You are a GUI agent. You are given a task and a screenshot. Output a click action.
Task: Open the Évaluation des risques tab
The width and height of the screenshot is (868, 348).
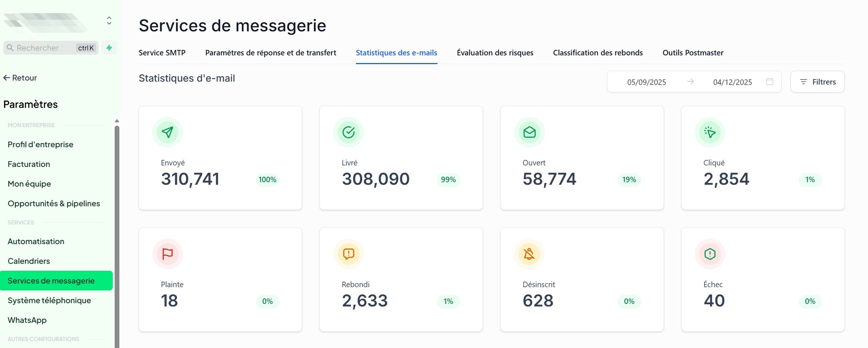495,53
